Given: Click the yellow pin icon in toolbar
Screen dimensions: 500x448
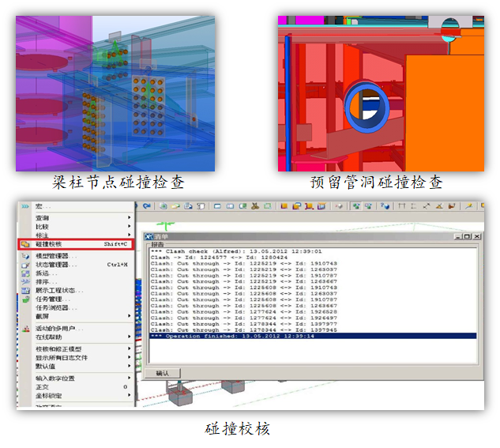Looking at the screenshot, I should (x=468, y=206).
